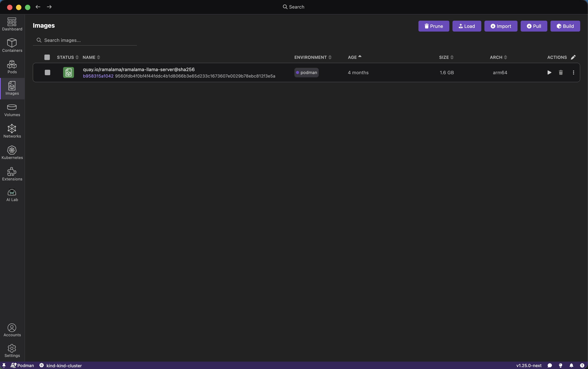Open image ID link b958315a1042
The height and width of the screenshot is (369, 588).
point(98,76)
